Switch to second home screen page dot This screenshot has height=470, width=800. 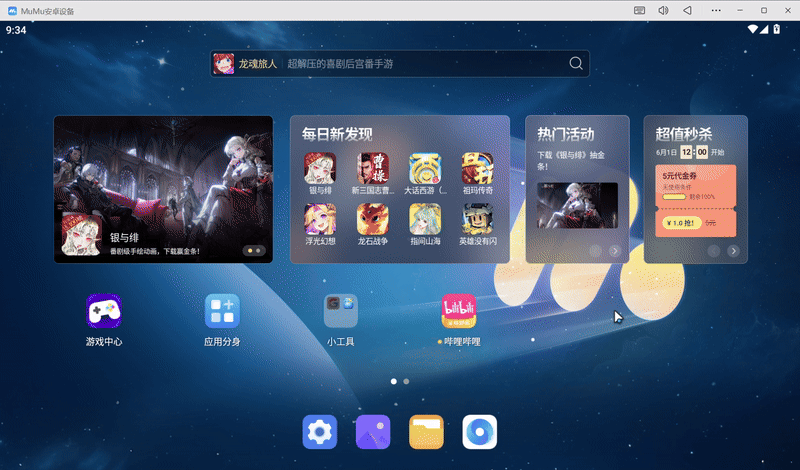coord(406,381)
